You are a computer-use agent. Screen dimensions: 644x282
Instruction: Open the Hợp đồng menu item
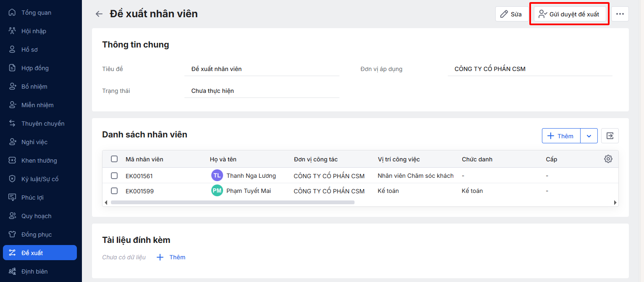tap(35, 68)
